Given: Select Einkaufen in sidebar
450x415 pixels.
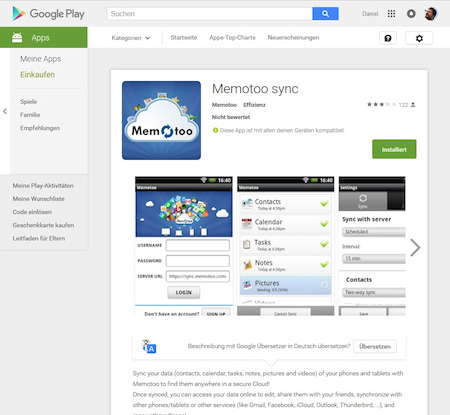Looking at the screenshot, I should [x=38, y=75].
